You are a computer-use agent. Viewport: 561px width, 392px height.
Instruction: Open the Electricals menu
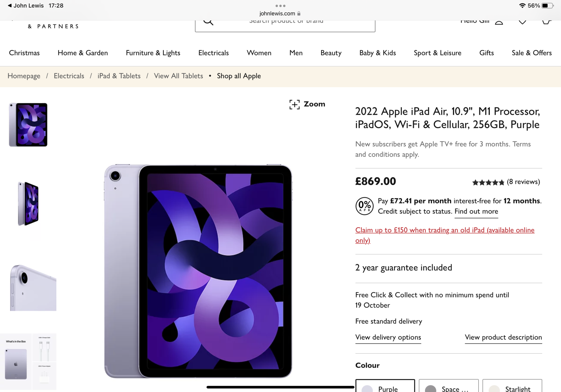pos(213,53)
